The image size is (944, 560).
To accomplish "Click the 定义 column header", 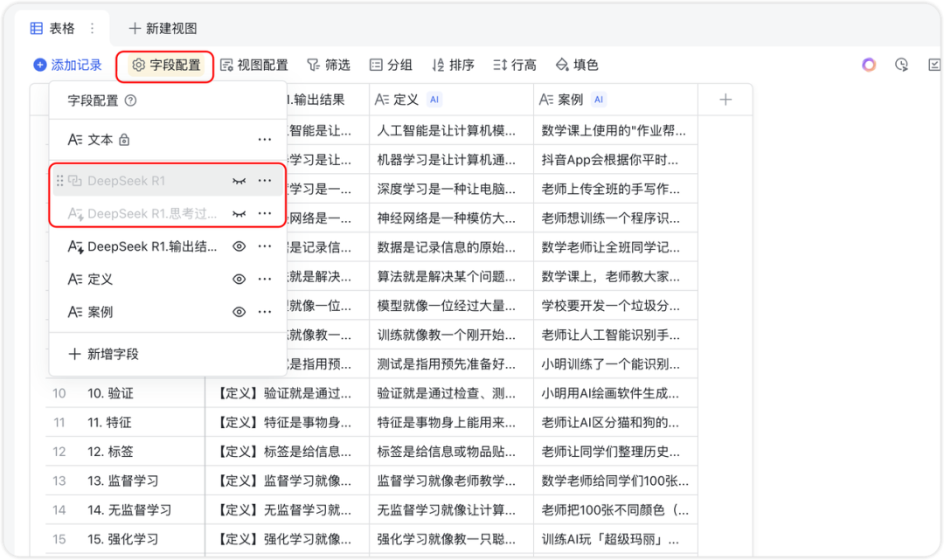I will 451,100.
